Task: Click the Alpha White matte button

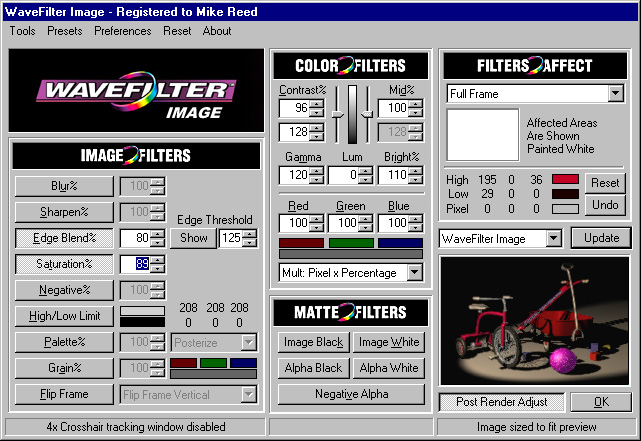Action: click(389, 368)
